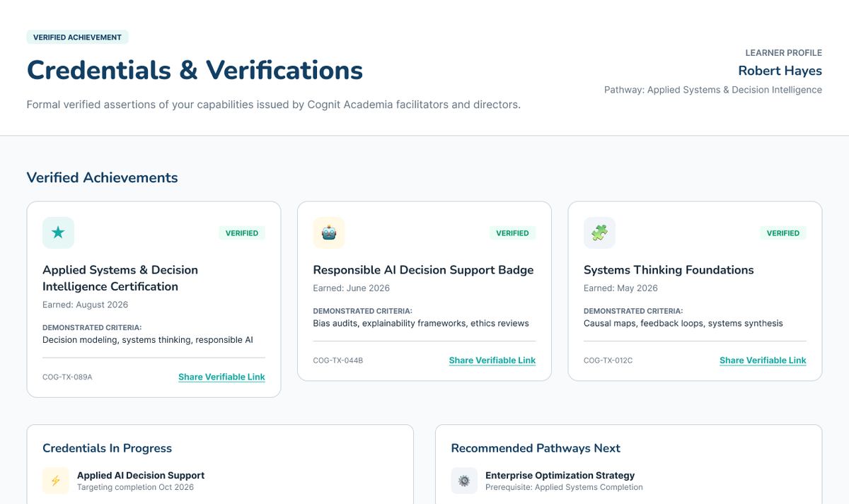Click Targeting completion Oct 2026 text

pyautogui.click(x=135, y=488)
